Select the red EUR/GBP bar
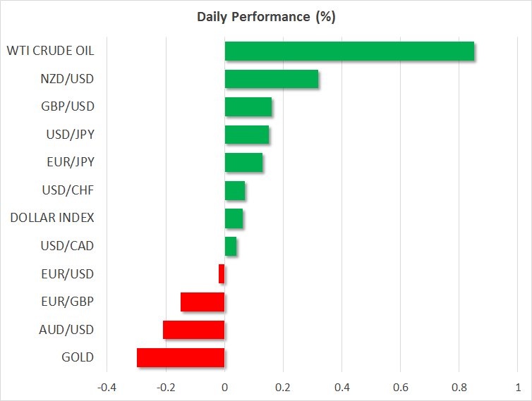The height and width of the screenshot is (401, 532). tap(202, 302)
